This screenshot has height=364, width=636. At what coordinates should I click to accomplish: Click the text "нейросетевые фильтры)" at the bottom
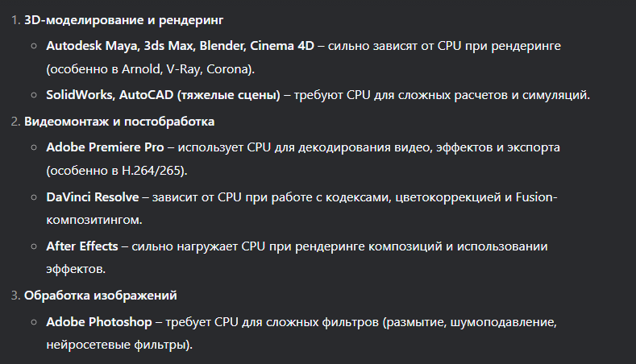coord(118,345)
